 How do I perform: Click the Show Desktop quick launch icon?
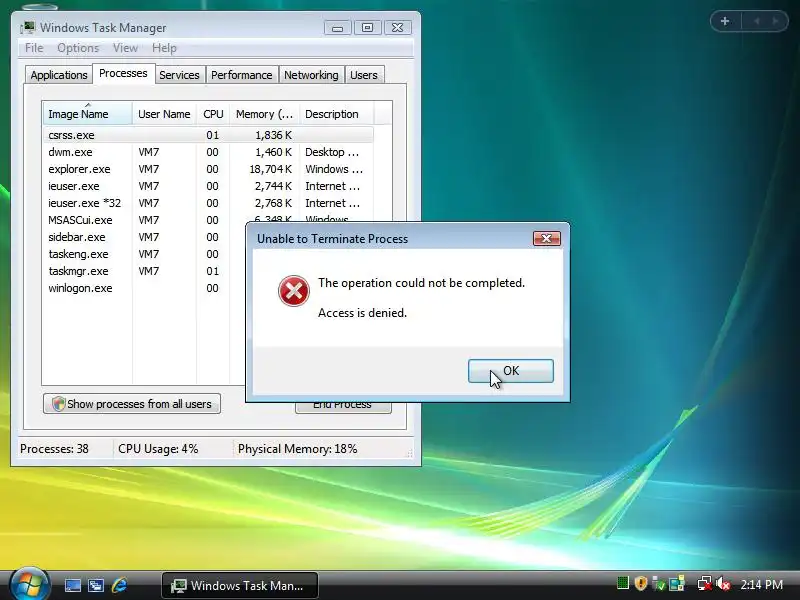(x=72, y=585)
